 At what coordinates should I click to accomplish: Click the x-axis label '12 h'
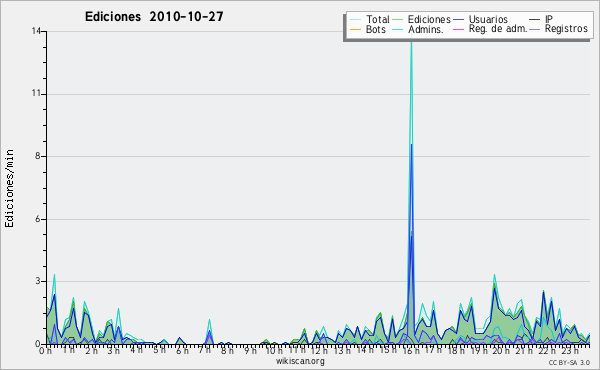pos(318,350)
